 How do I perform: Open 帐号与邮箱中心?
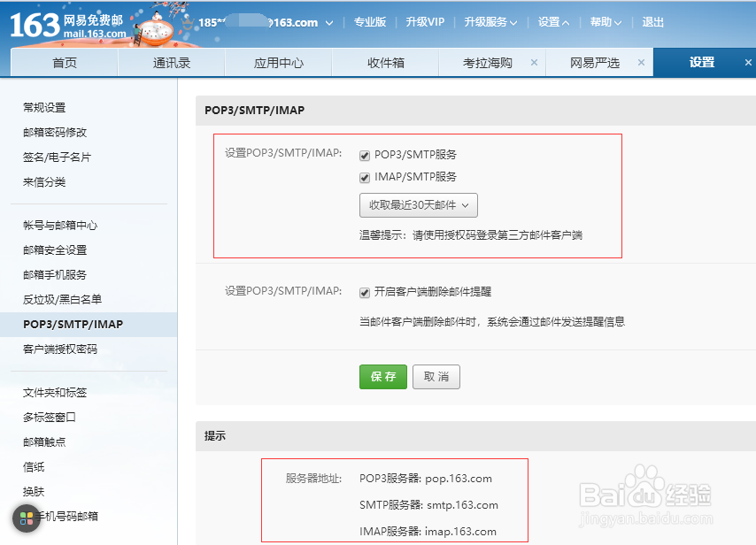click(x=60, y=225)
